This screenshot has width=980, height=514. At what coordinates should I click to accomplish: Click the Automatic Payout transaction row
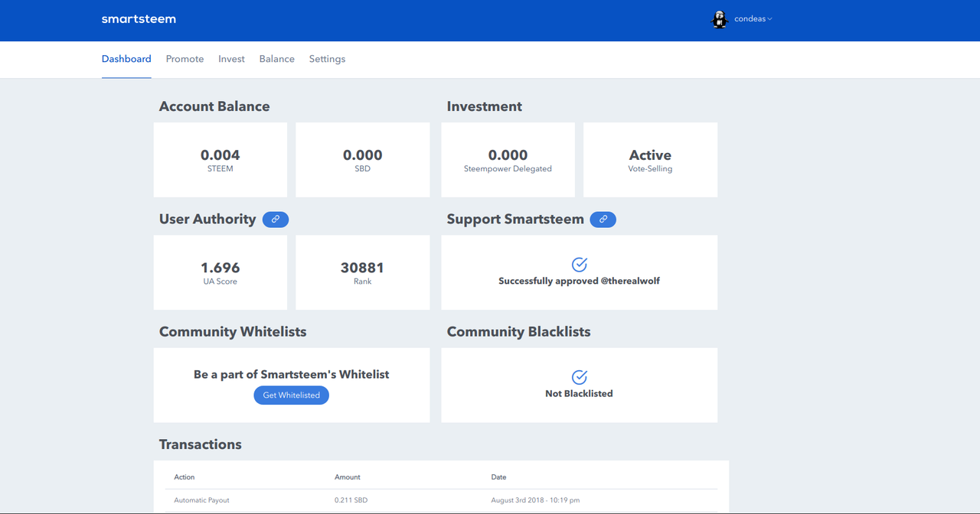pos(442,500)
